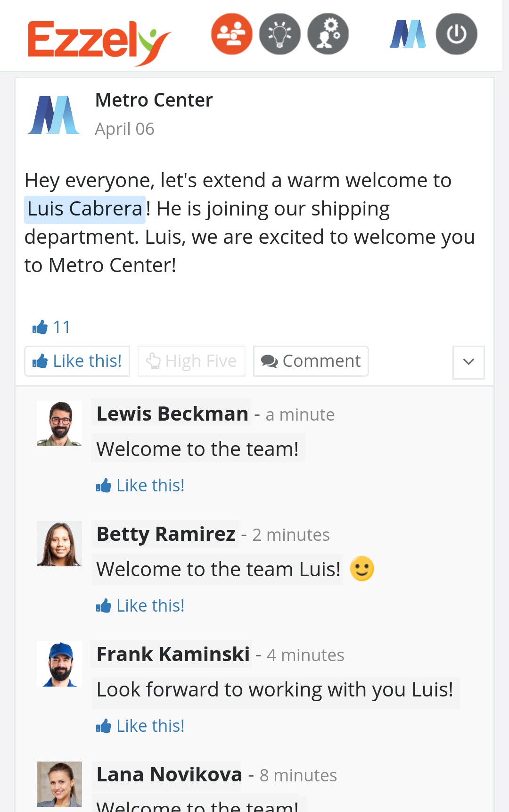This screenshot has height=812, width=509.
Task: Click Betty Ramirez's profile photo
Action: pyautogui.click(x=59, y=544)
